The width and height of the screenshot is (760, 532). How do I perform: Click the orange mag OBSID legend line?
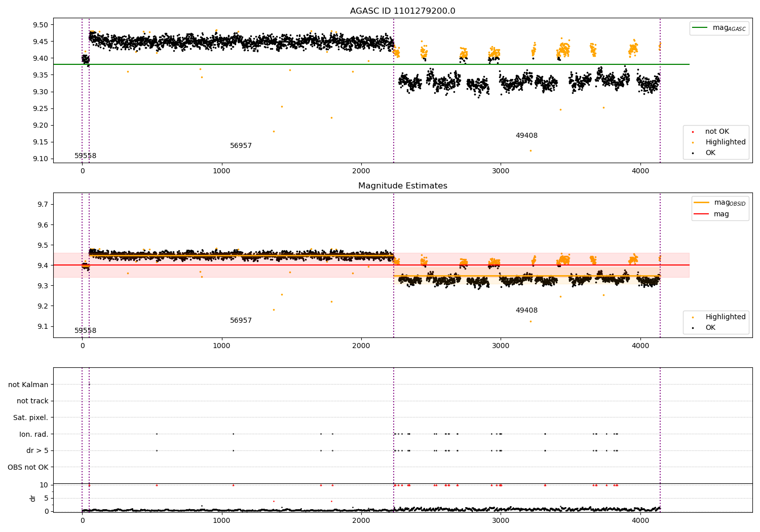point(702,202)
